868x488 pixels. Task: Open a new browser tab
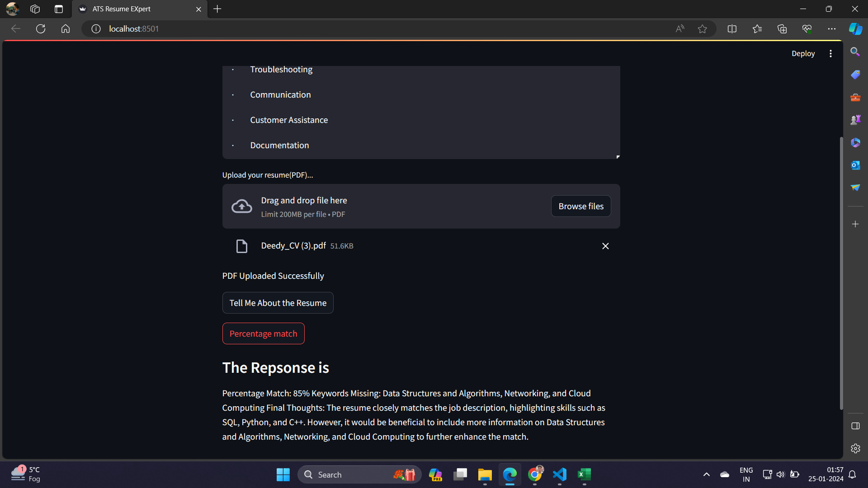(217, 9)
